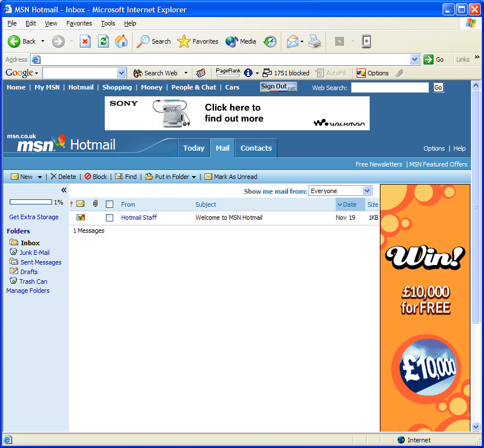Click the page scroll down arrow
Image resolution: width=484 pixels, height=448 pixels.
[476, 426]
